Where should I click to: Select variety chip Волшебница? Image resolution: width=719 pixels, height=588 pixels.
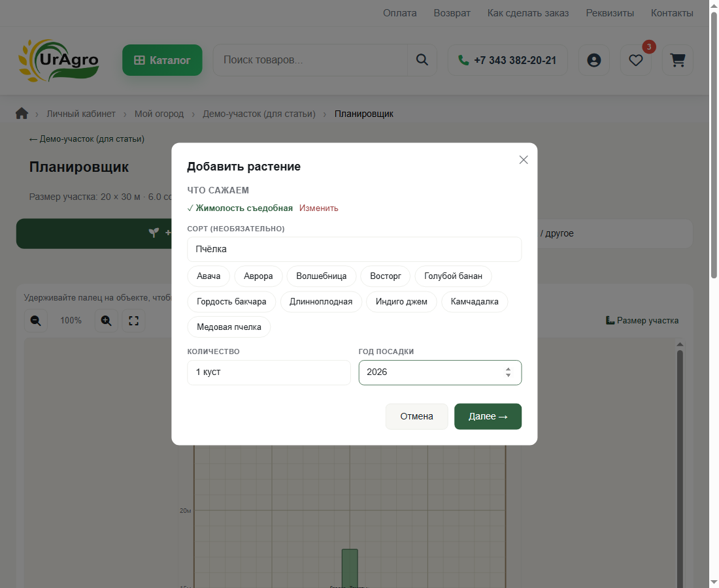click(322, 276)
